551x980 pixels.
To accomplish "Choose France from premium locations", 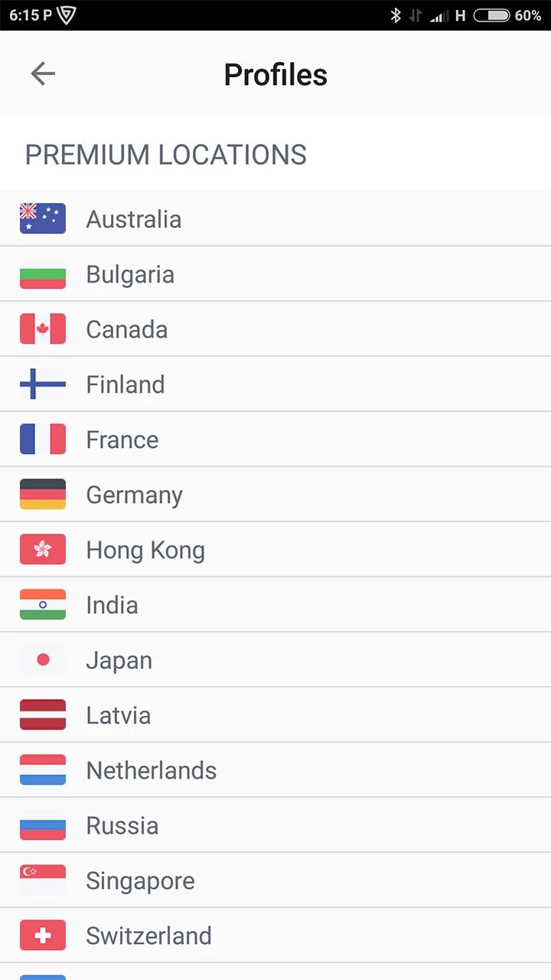I will [x=122, y=439].
